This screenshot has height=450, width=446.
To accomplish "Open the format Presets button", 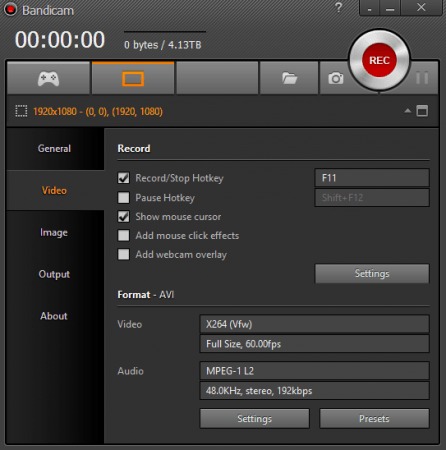I will coord(374,419).
